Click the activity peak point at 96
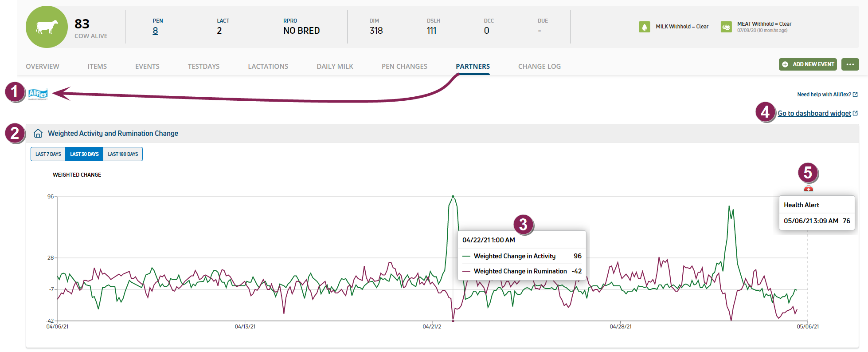The width and height of the screenshot is (868, 352). (x=453, y=197)
